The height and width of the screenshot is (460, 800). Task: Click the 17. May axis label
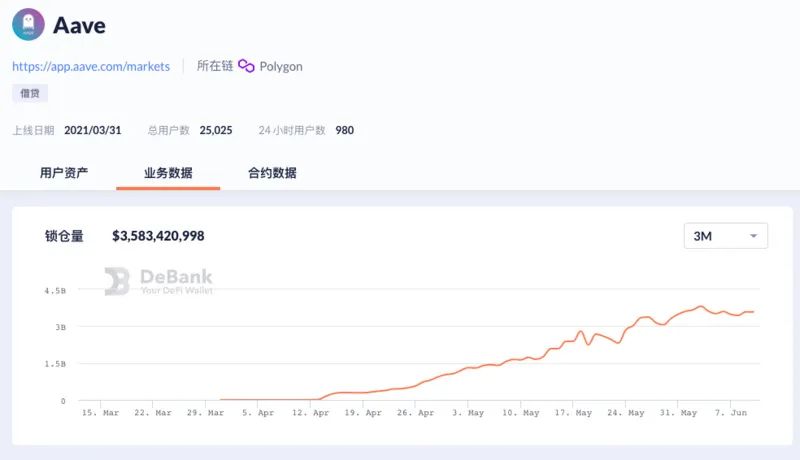point(573,413)
